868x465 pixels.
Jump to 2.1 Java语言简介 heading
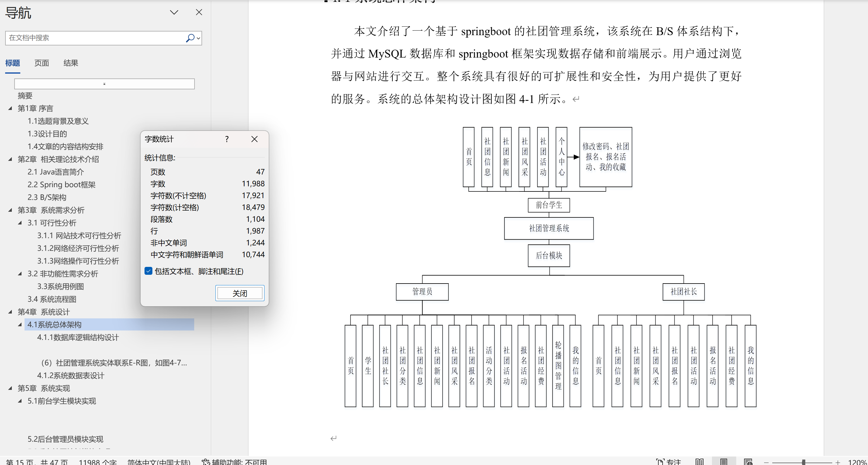(56, 172)
